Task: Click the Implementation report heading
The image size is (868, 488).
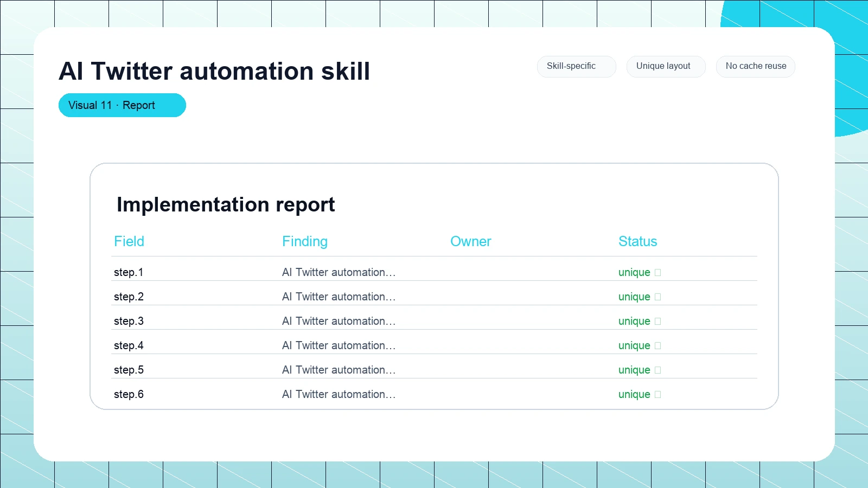Action: [x=226, y=205]
